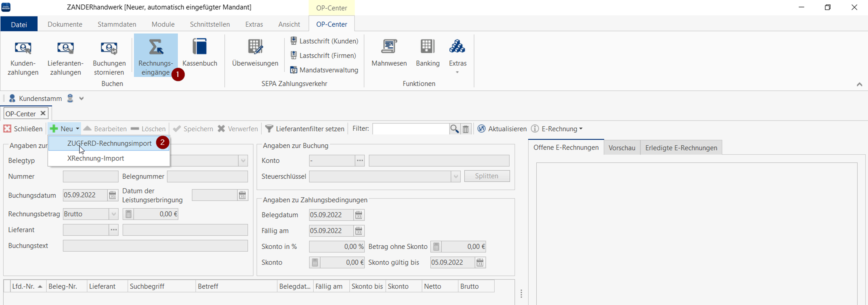Screen dimensions: 868x305
Task: Expand the Steuerschlüssel dropdown
Action: [x=456, y=176]
